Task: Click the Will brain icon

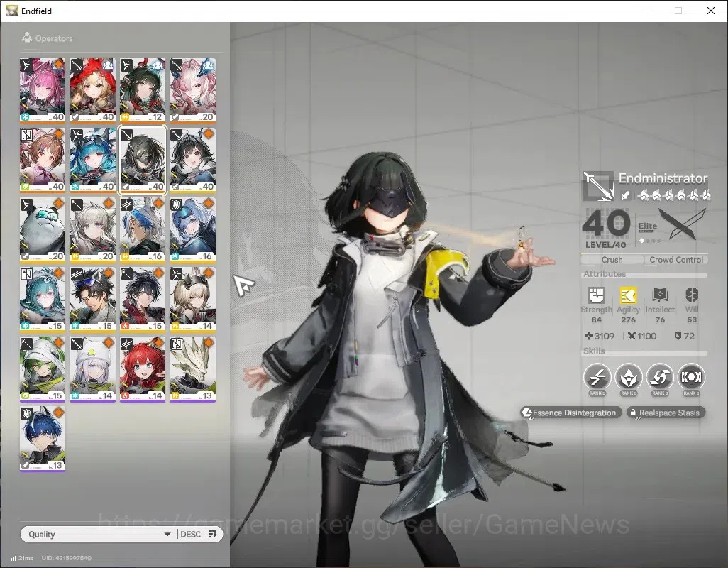Action: pos(692,295)
